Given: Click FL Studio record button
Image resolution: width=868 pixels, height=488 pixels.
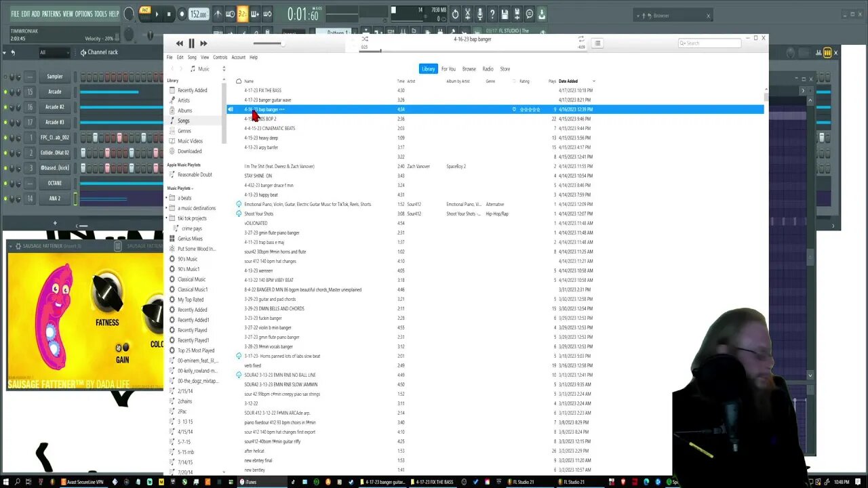Looking at the screenshot, I should [x=182, y=14].
